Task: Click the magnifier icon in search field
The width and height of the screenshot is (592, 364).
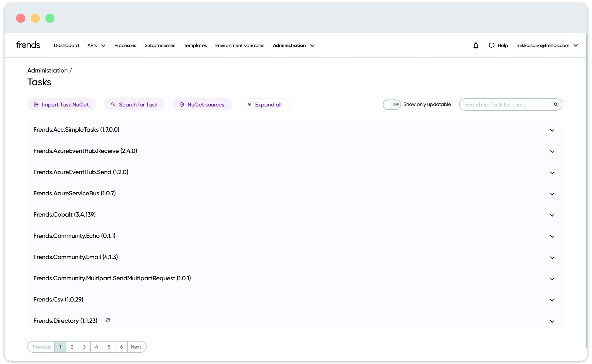Action: pos(556,105)
